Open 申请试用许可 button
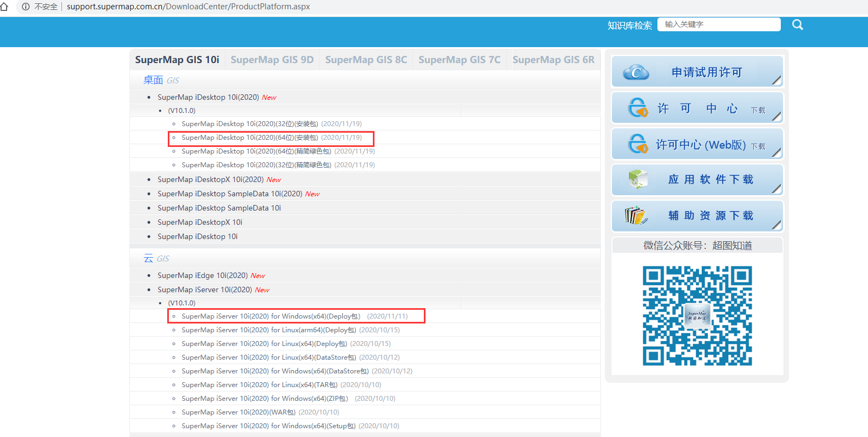The height and width of the screenshot is (437, 868). pos(697,72)
